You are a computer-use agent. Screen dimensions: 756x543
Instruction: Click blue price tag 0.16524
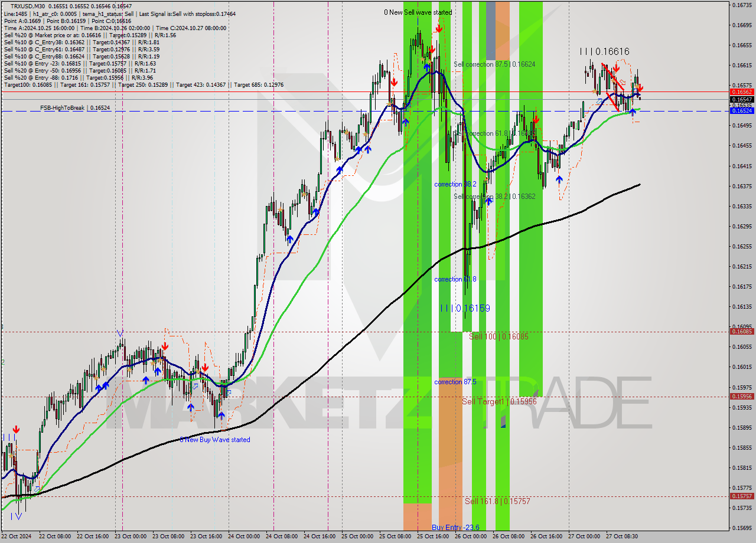click(x=742, y=111)
